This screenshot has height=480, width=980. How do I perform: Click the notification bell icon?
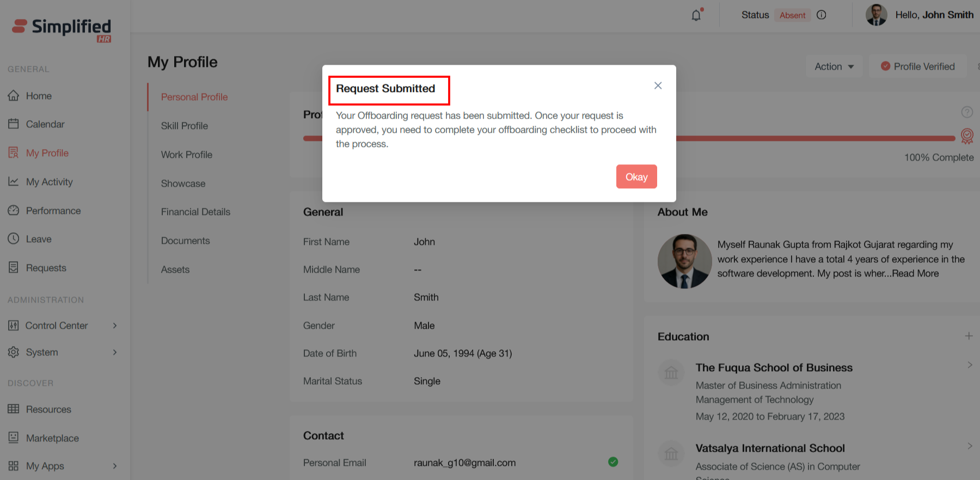coord(696,15)
